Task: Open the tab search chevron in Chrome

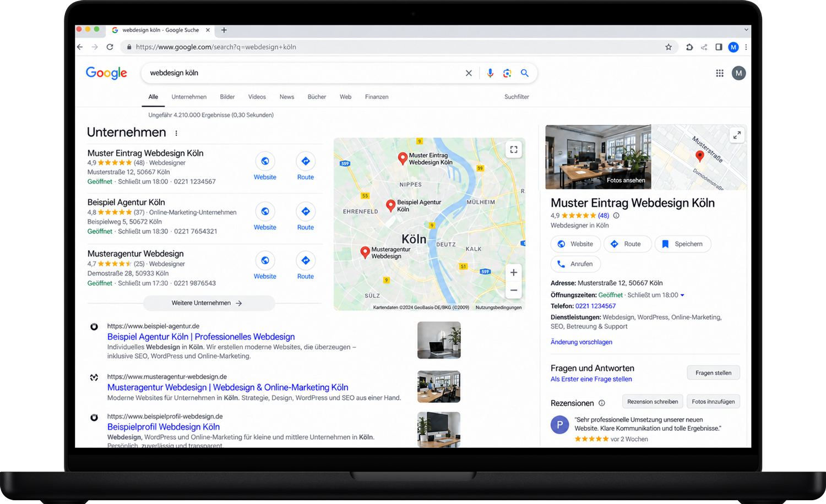Action: 746,30
